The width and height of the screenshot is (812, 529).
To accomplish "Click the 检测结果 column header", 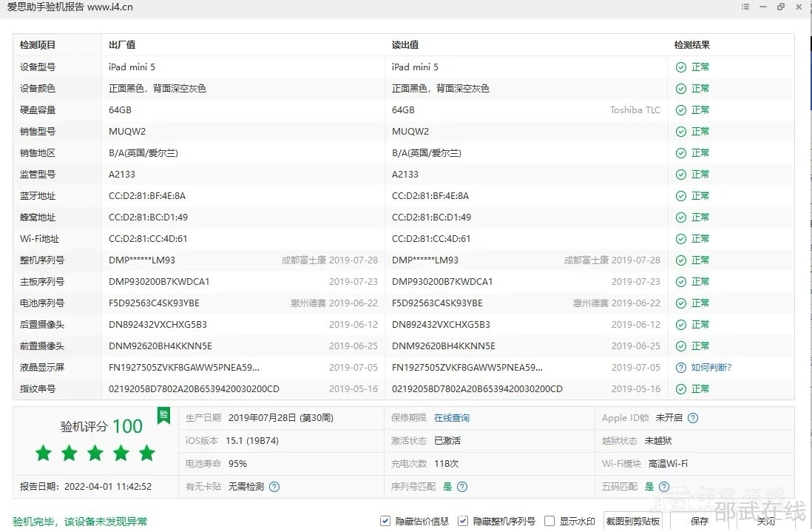I will [x=692, y=45].
